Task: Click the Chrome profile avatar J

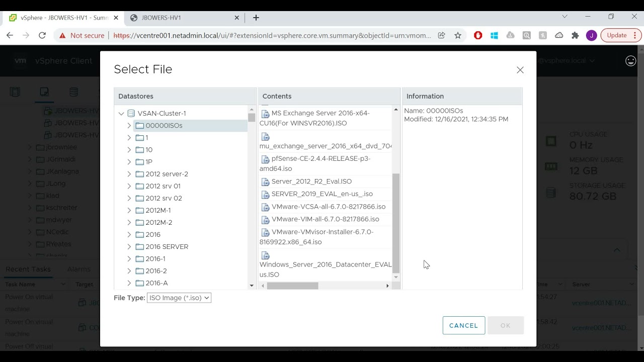Action: tap(592, 35)
